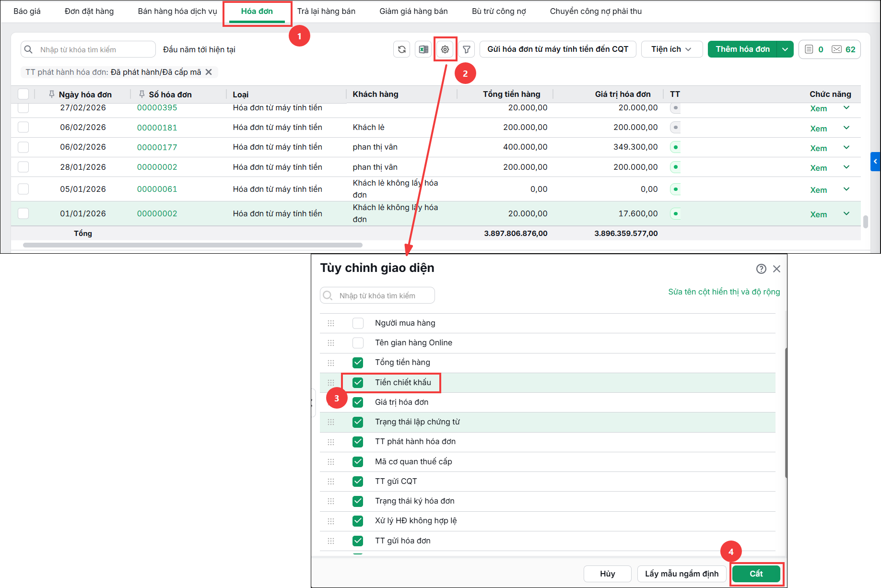881x588 pixels.
Task: Expand the Tiện ích dropdown
Action: pyautogui.click(x=671, y=49)
